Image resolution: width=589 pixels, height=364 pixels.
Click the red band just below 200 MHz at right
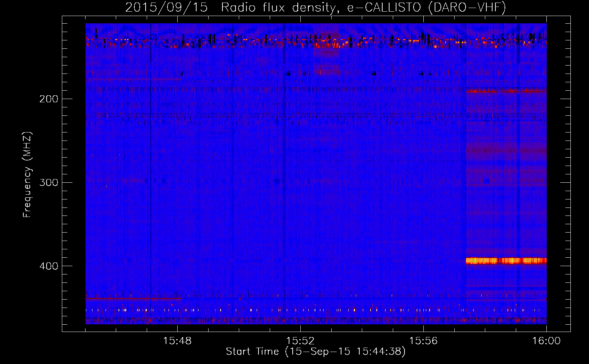(x=506, y=90)
